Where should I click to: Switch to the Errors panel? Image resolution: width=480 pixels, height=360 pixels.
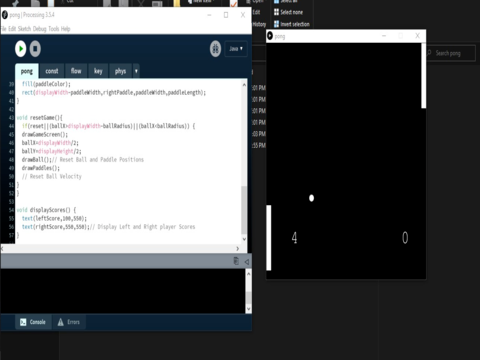point(69,322)
